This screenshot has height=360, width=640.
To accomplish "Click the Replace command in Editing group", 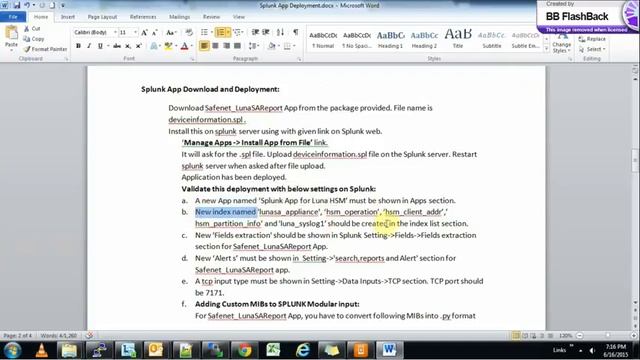I will pos(592,39).
